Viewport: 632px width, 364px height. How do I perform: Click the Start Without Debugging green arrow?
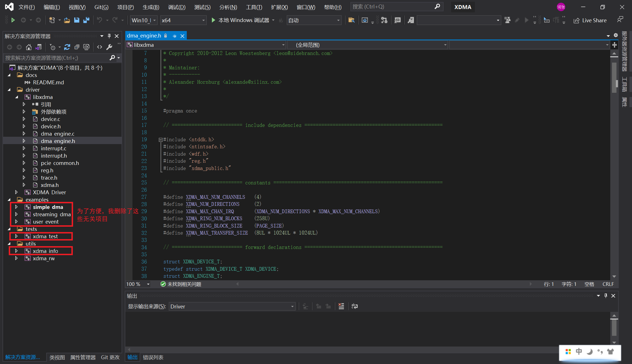[13, 20]
